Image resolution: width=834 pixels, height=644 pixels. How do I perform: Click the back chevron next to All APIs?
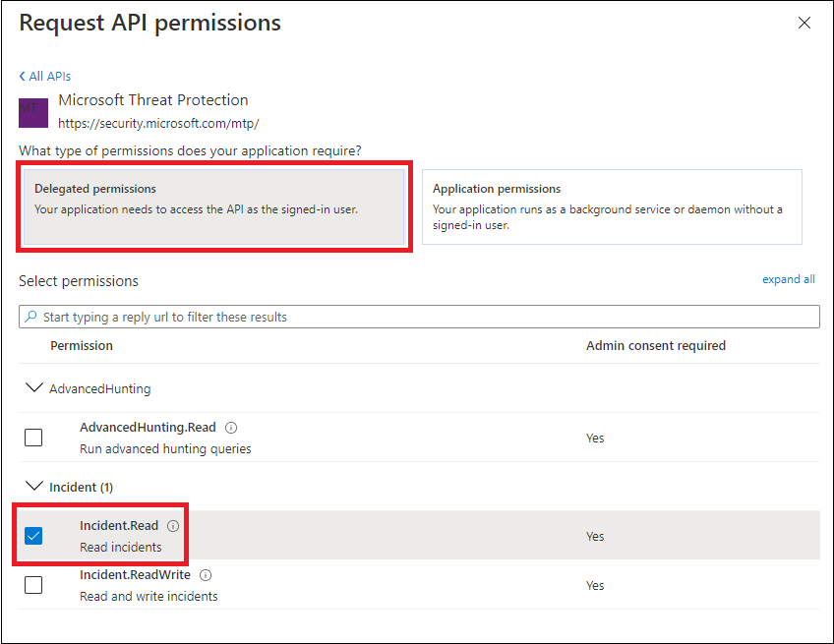point(22,76)
